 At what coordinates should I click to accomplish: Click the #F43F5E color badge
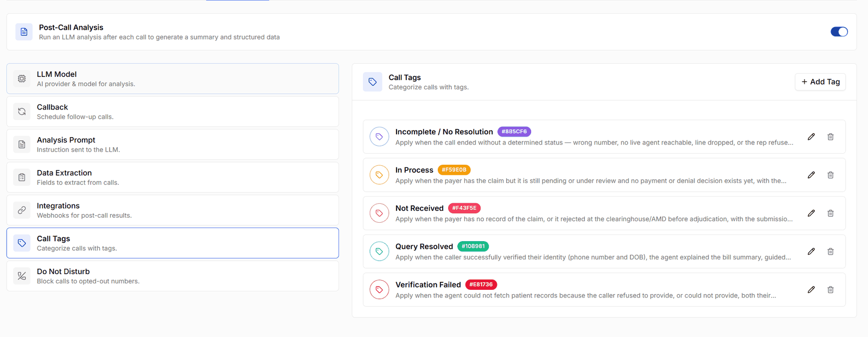[x=464, y=208]
